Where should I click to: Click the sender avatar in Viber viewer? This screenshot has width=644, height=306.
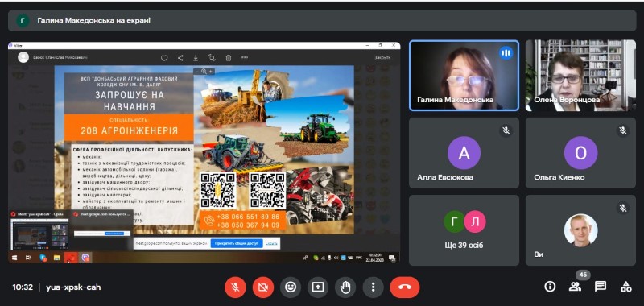[23, 57]
